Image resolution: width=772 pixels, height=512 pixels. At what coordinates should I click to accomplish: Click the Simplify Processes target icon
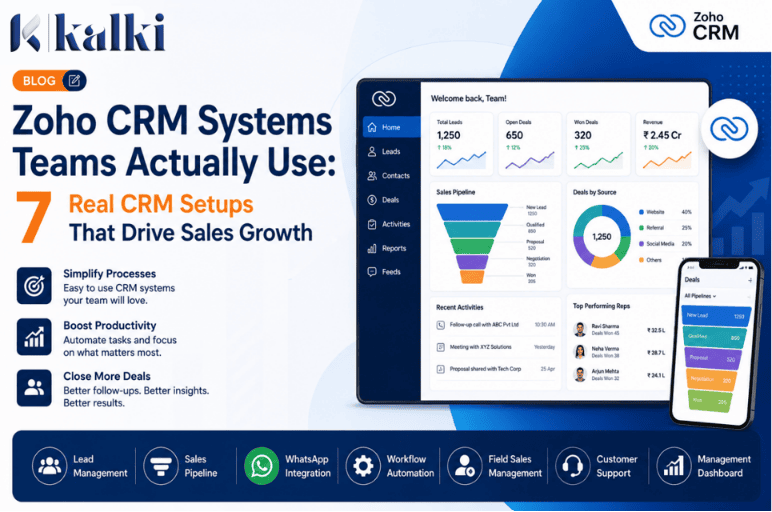tap(34, 286)
